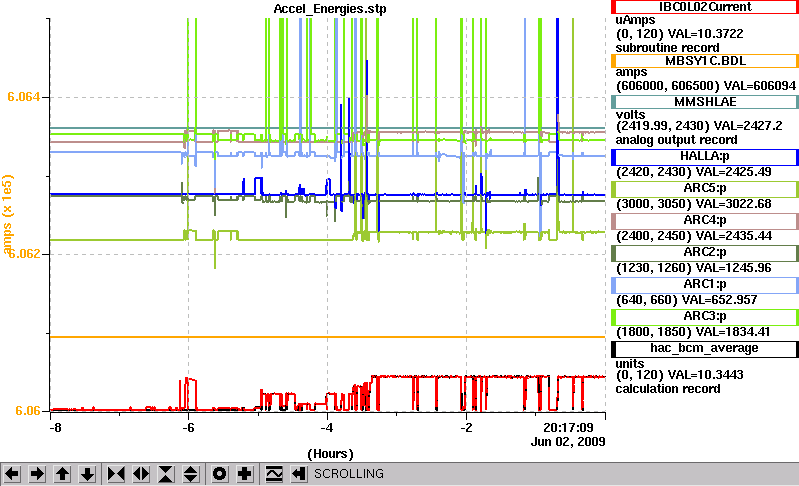Select the ARC1:p curve label
This screenshot has height=486, width=799.
tap(705, 285)
